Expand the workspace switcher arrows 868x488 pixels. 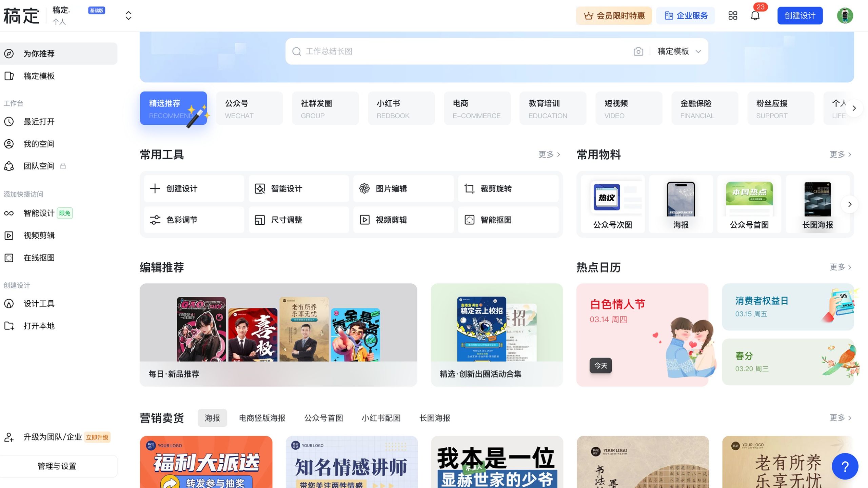coord(129,16)
